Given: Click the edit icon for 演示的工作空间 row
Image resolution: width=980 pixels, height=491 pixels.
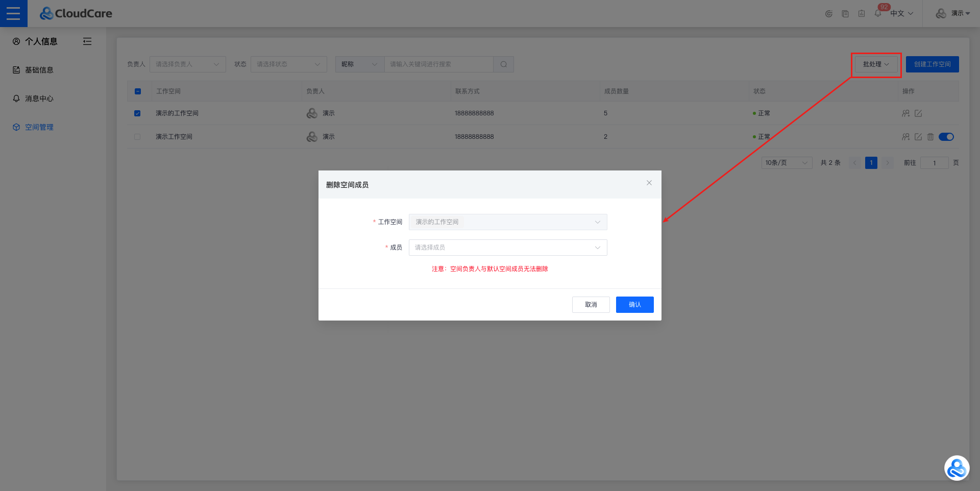Looking at the screenshot, I should coord(918,113).
